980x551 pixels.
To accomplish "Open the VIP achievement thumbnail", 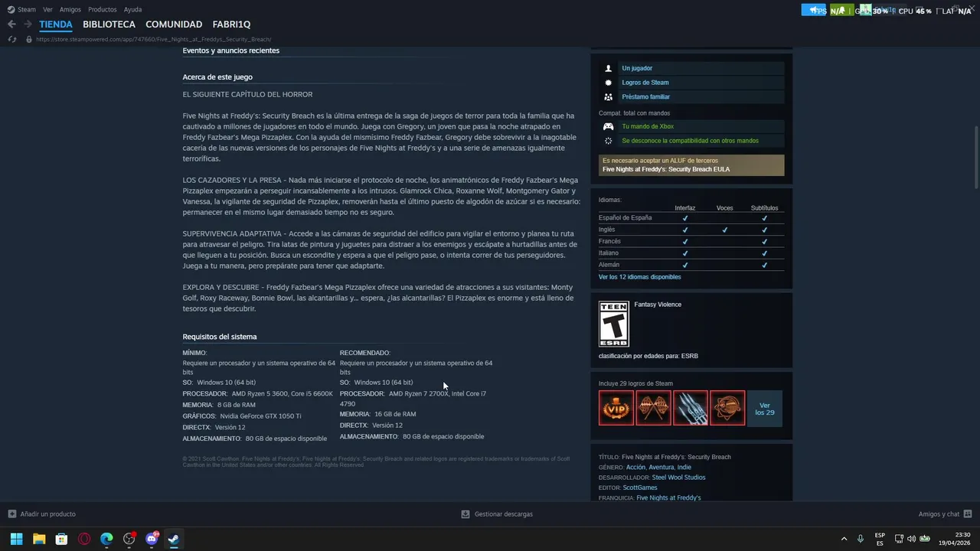I will (616, 408).
